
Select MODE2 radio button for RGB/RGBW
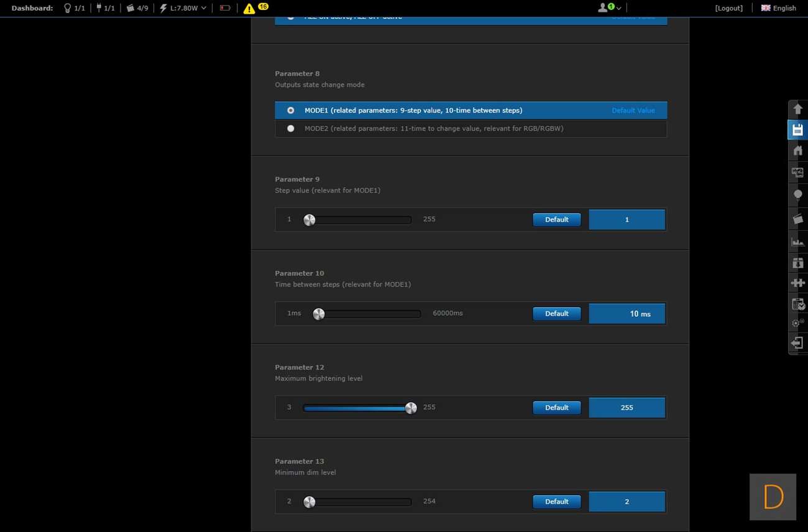coord(290,129)
